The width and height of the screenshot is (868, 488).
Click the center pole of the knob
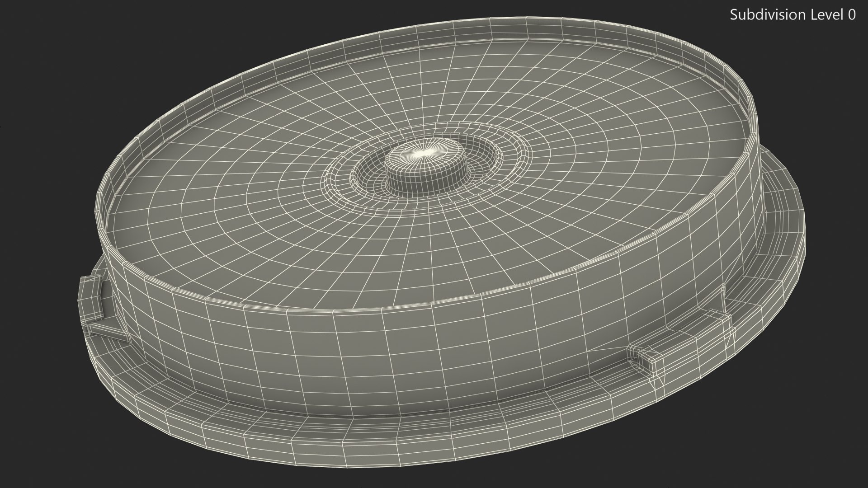coord(424,153)
